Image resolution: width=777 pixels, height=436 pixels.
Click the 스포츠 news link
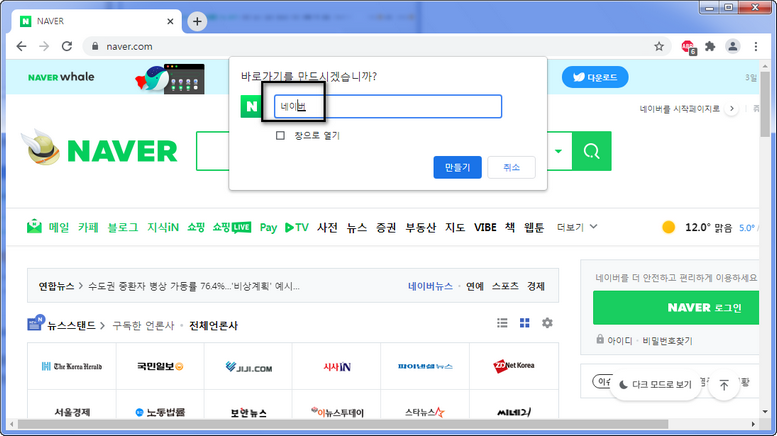pos(505,286)
